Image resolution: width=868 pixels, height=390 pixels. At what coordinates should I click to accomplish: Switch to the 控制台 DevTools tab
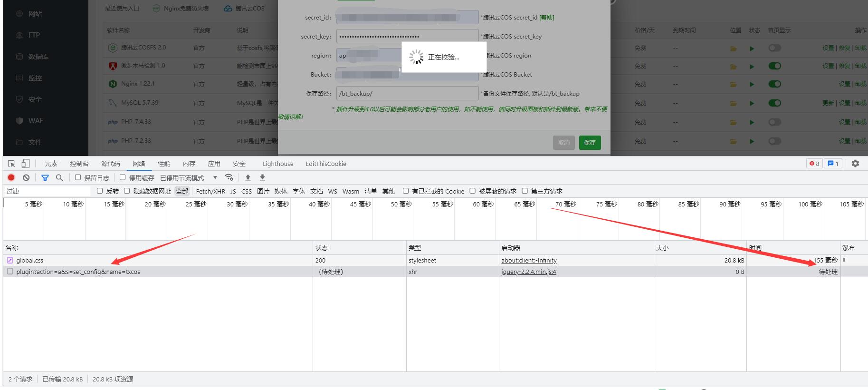pyautogui.click(x=79, y=164)
